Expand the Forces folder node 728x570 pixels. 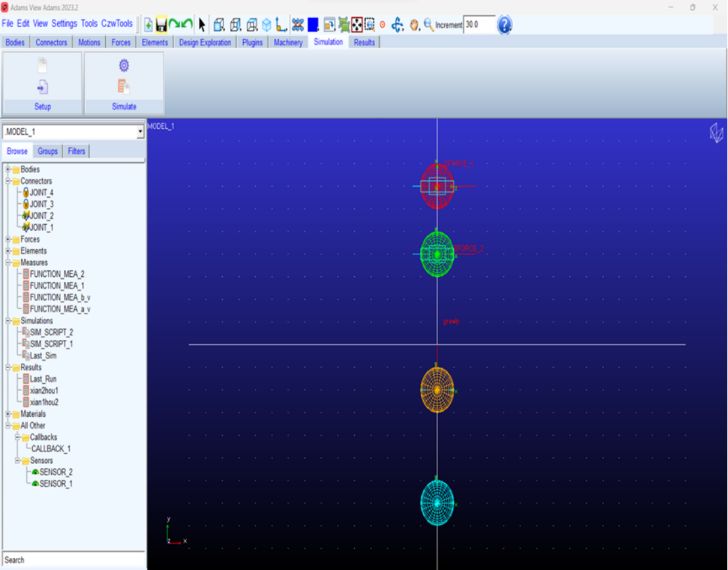(8, 239)
